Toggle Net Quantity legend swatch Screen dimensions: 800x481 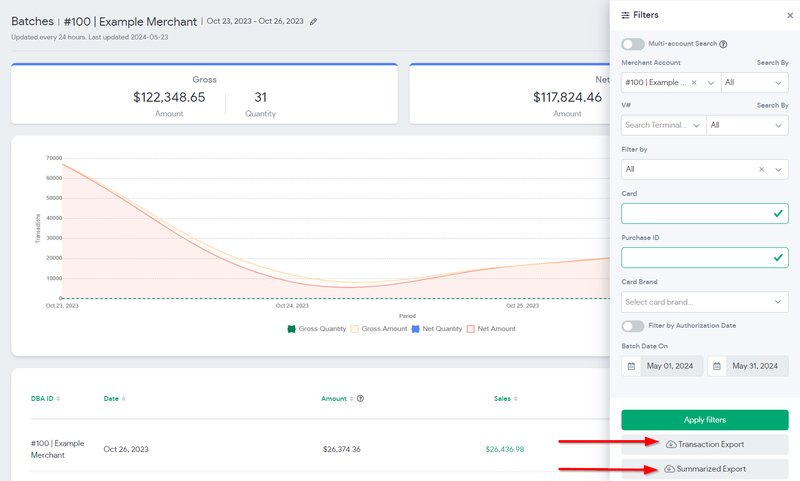point(415,329)
